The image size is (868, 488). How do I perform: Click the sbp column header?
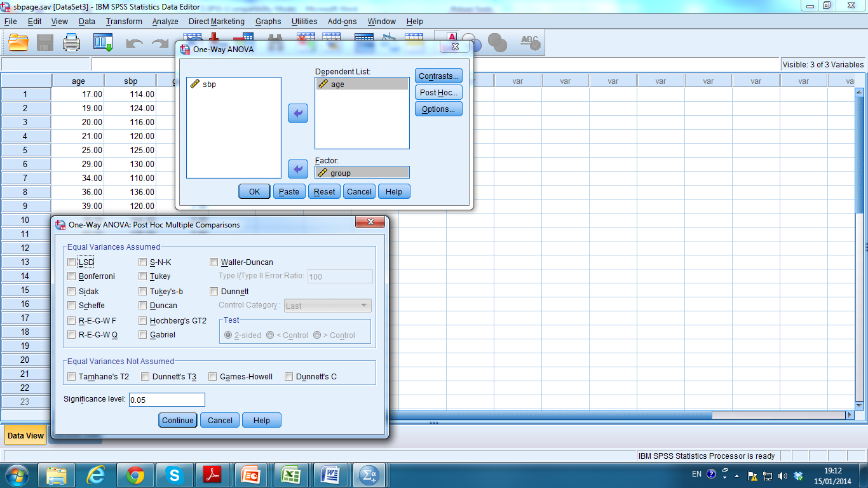130,81
